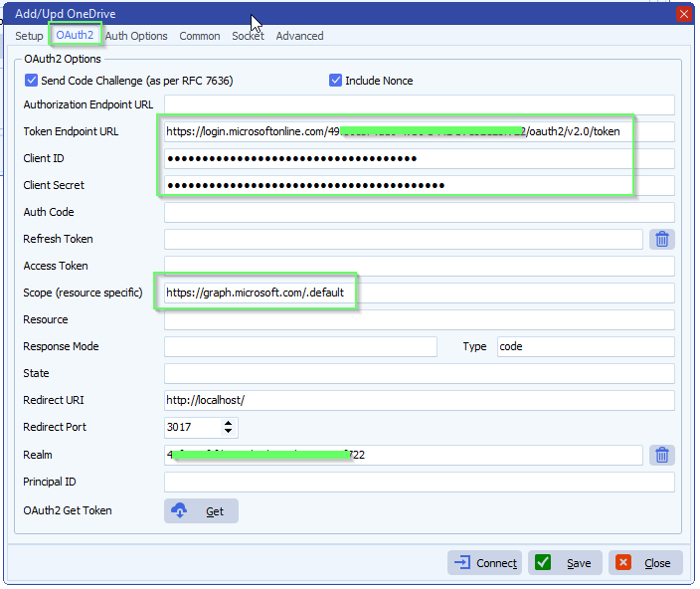Image resolution: width=700 pixels, height=589 pixels.
Task: Clear the Realm field with trash icon
Action: click(x=661, y=455)
